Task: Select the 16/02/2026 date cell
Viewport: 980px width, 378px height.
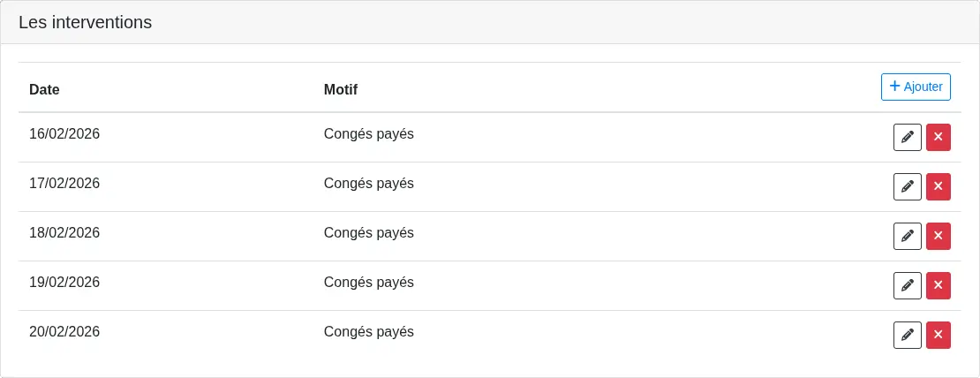Action: [x=64, y=134]
